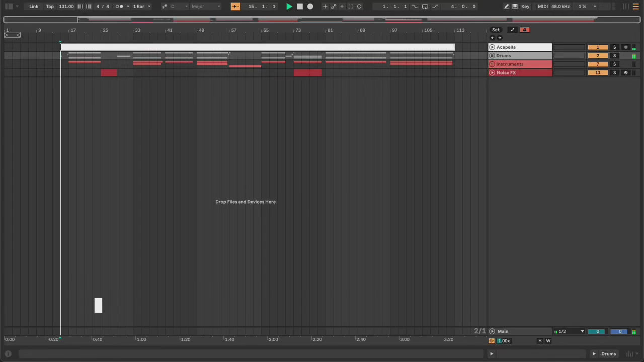Click the 131.00 tempo field
644x362 pixels.
[x=66, y=7]
